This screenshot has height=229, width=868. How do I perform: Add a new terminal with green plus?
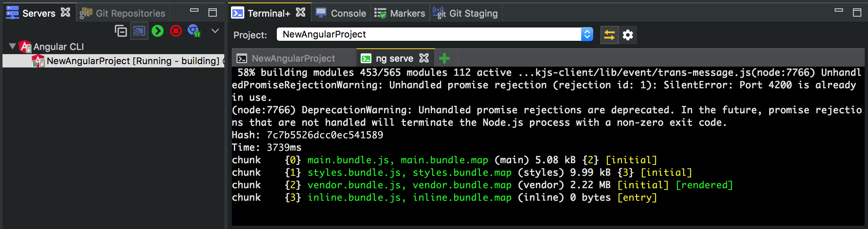[x=444, y=58]
